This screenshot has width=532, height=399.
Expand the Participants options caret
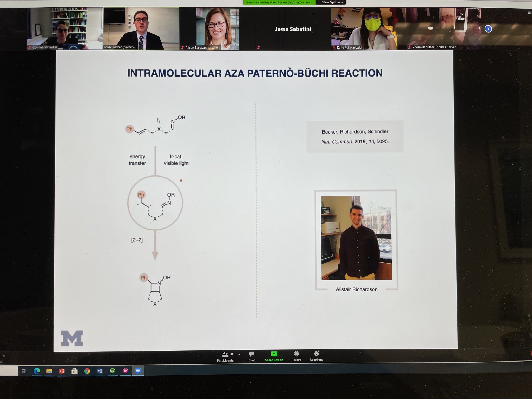[239, 354]
